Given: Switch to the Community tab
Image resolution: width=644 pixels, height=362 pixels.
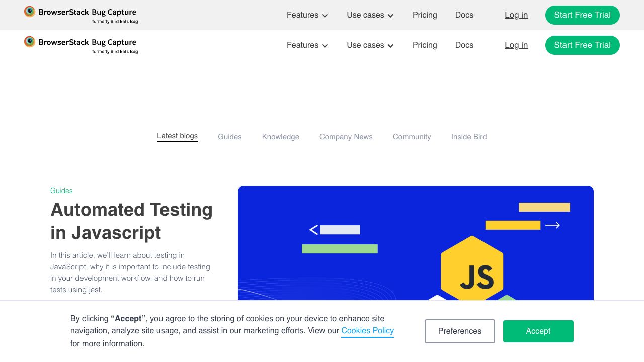Looking at the screenshot, I should [412, 137].
